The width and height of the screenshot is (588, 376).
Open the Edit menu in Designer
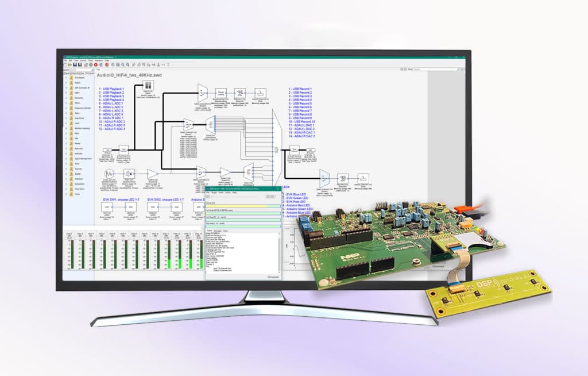tap(70, 60)
